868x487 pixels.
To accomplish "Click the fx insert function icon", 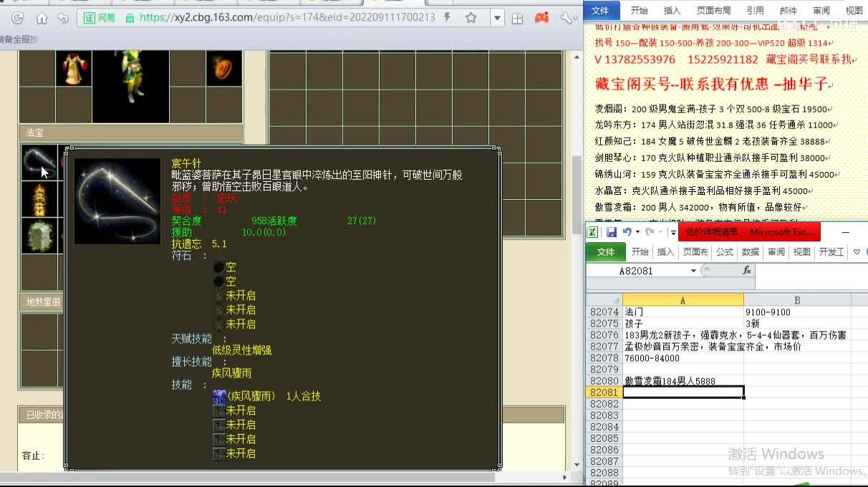I will 747,270.
